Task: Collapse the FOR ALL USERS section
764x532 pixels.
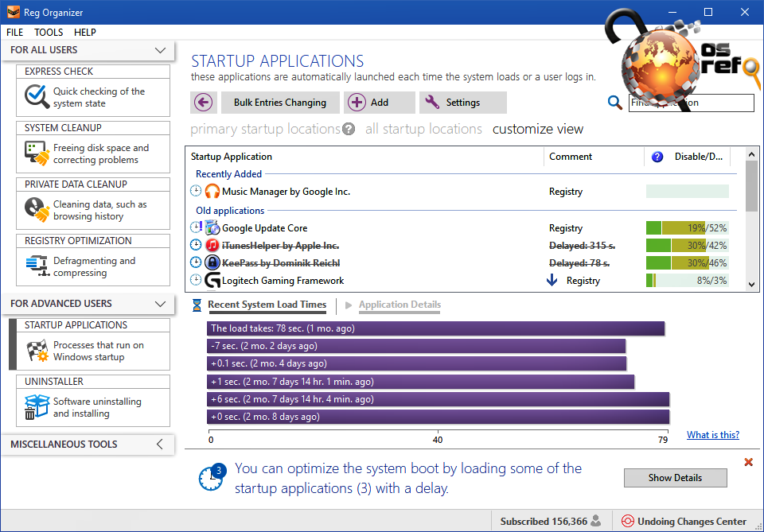Action: click(x=160, y=50)
